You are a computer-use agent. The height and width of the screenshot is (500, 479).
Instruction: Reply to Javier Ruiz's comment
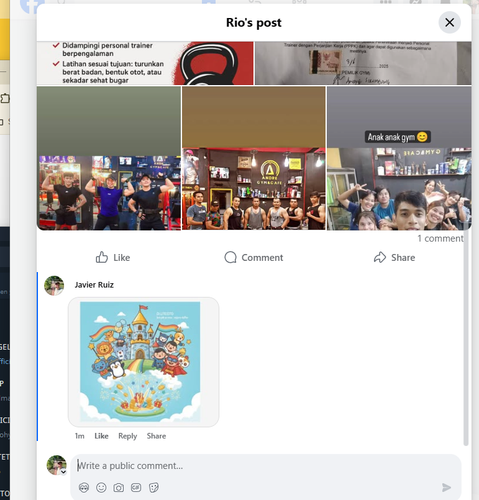[128, 436]
